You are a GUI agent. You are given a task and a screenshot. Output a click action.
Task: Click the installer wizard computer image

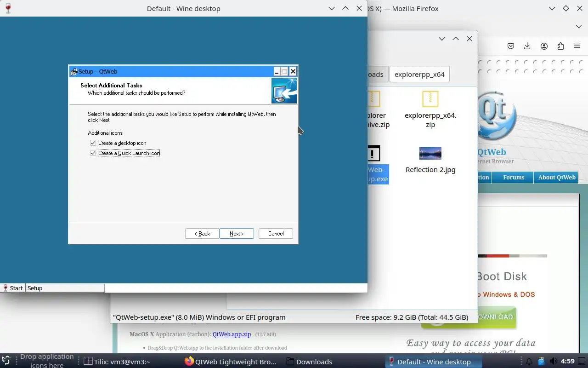click(284, 91)
